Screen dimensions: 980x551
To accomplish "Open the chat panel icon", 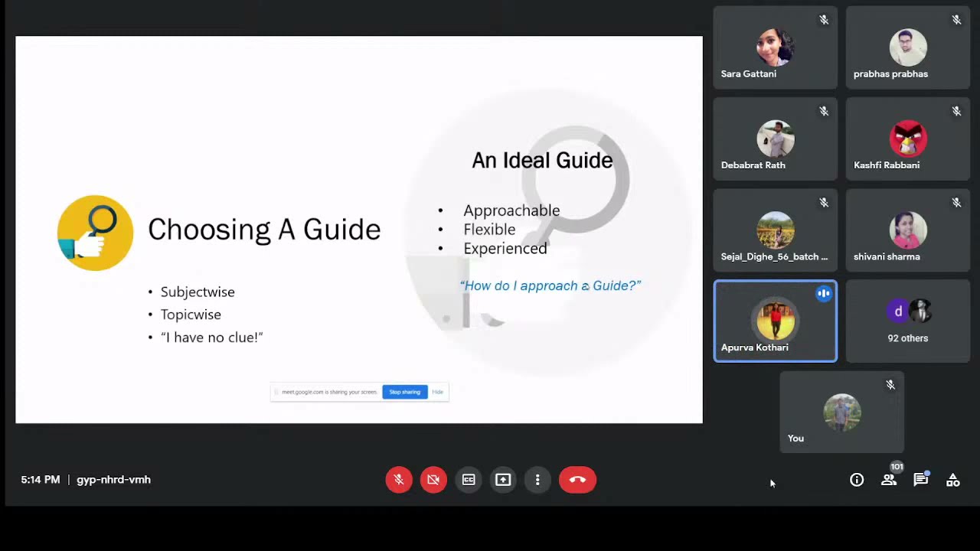I will [920, 480].
